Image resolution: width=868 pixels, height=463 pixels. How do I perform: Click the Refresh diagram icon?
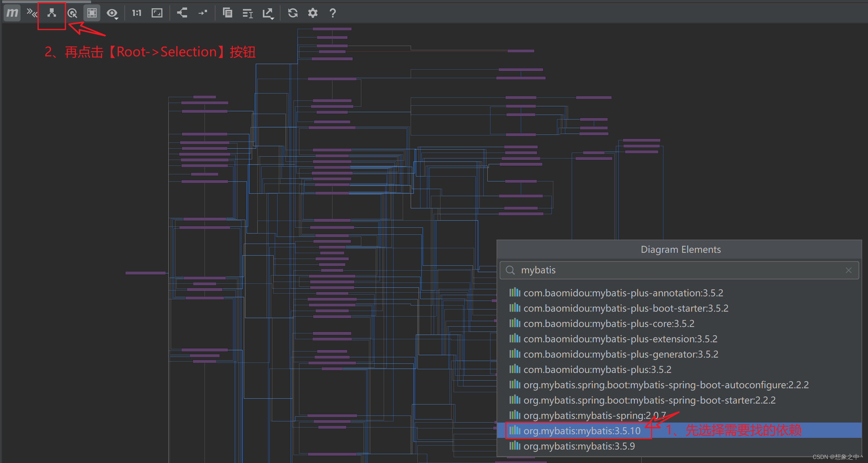pos(293,13)
